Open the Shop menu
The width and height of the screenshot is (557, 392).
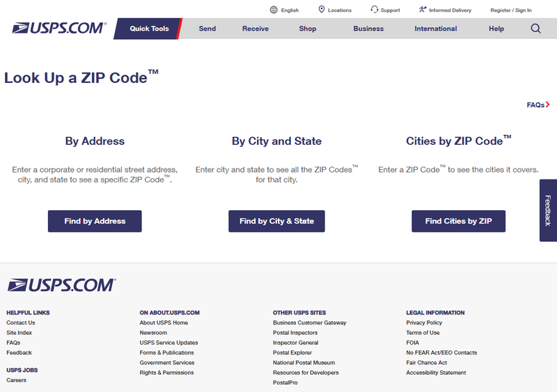click(x=308, y=29)
